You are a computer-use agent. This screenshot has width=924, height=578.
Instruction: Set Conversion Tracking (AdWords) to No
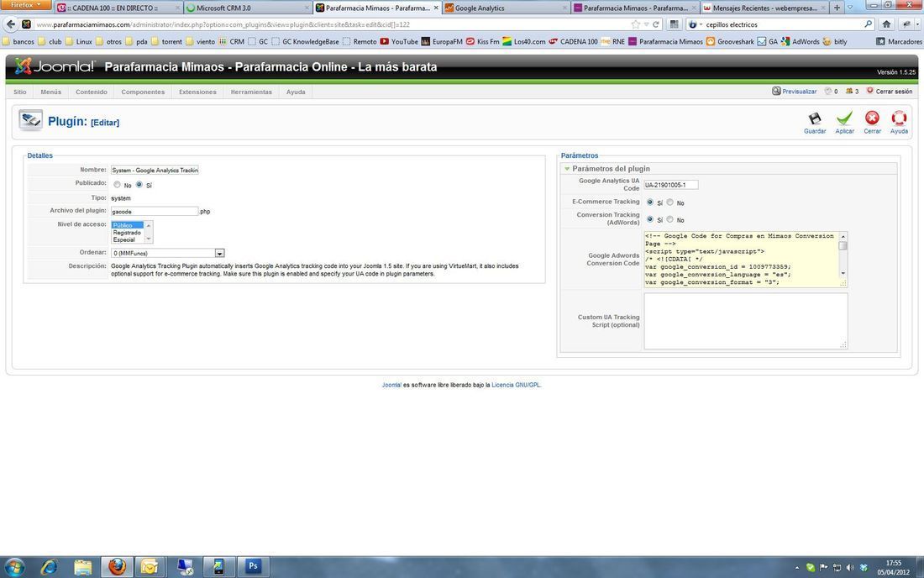click(670, 219)
